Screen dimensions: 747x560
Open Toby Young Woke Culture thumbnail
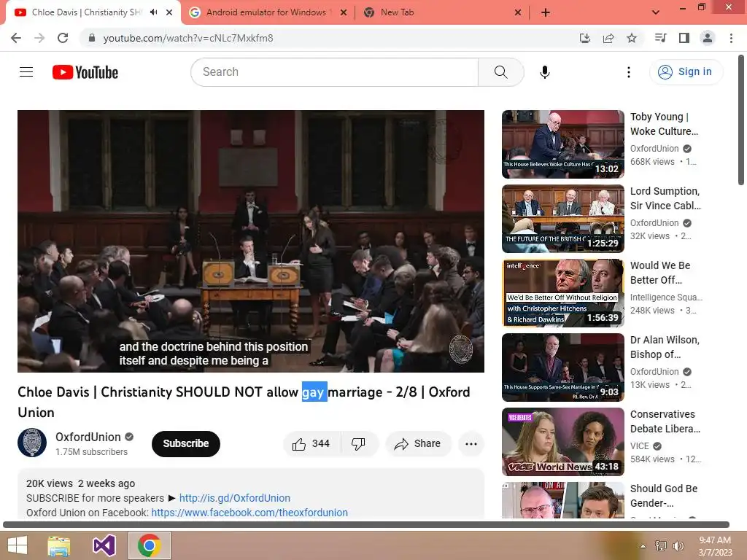coord(562,144)
